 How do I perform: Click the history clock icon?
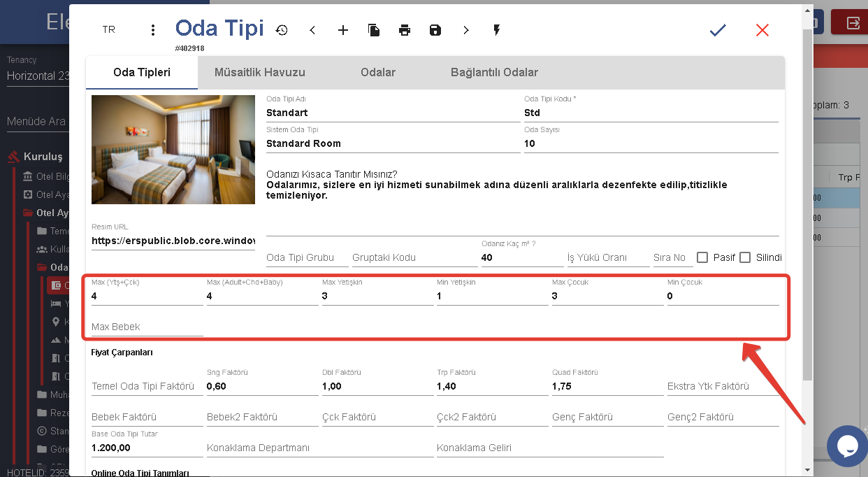(x=282, y=30)
